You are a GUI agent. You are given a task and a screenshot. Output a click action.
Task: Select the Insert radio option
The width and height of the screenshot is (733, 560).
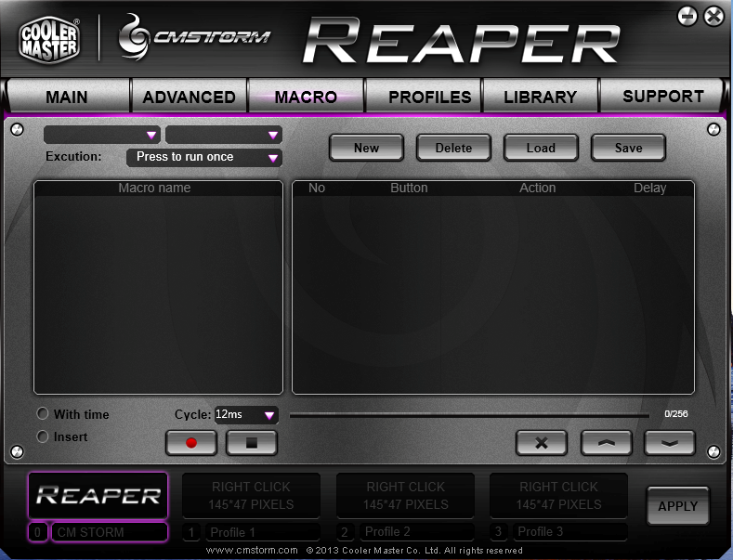(43, 436)
